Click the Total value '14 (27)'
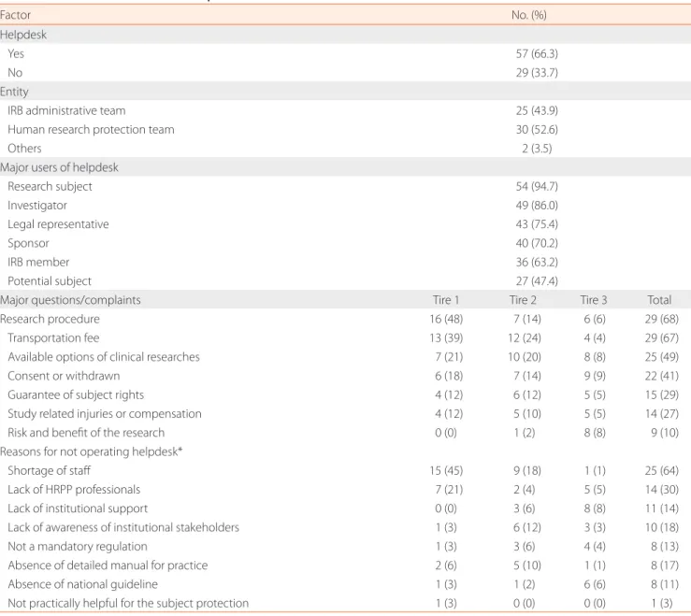This screenshot has width=691, height=616. click(662, 414)
